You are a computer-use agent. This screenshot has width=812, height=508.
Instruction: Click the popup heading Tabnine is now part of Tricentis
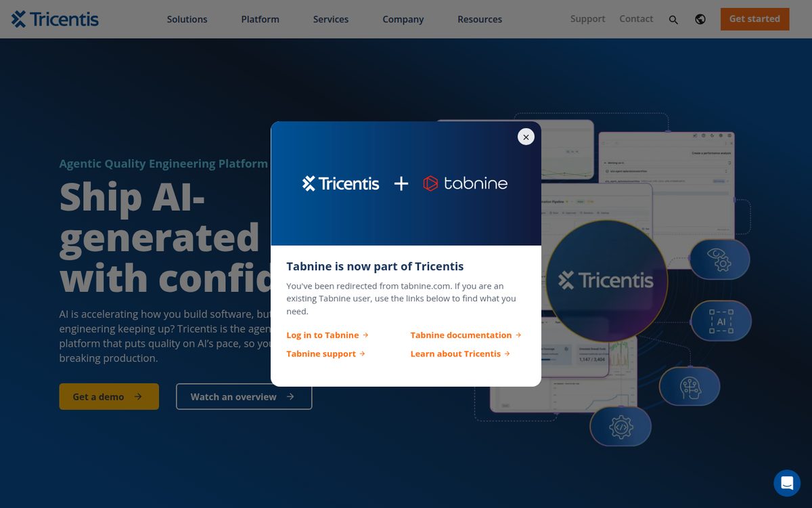pyautogui.click(x=375, y=266)
